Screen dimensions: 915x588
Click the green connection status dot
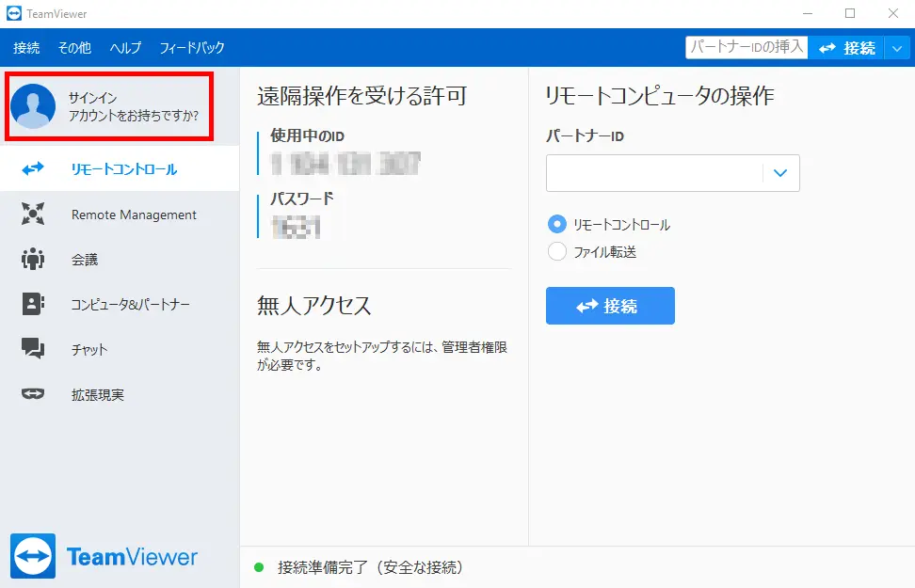(x=259, y=567)
